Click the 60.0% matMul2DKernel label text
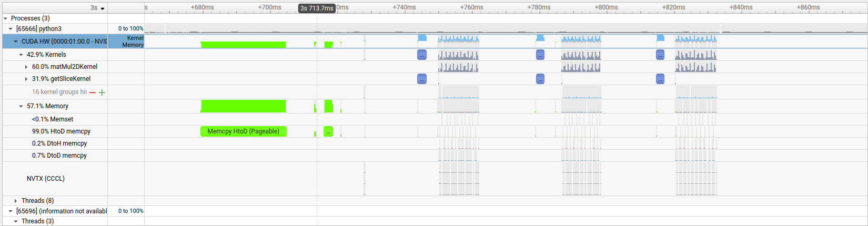Viewport: 868px width, 226px height. point(65,67)
